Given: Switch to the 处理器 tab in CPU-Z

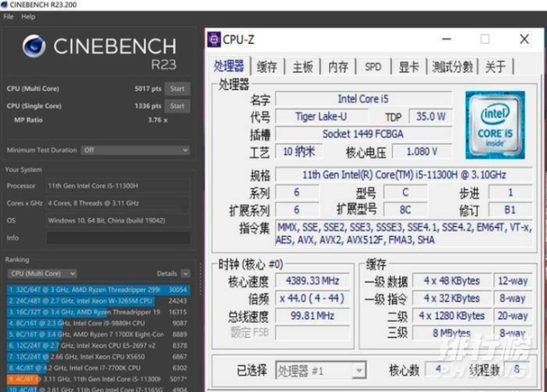Looking at the screenshot, I should tap(229, 66).
